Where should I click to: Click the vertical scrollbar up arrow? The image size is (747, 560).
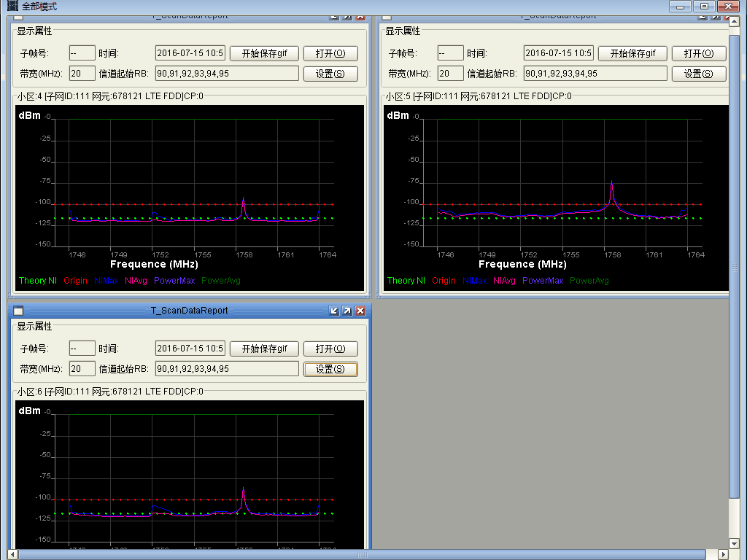[734, 21]
